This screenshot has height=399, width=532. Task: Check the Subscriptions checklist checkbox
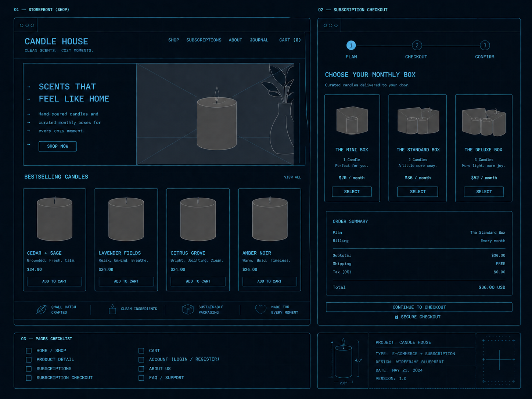[29, 369]
